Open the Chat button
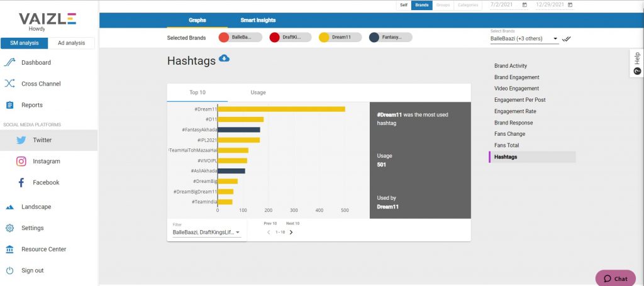Screen dimensions: 644x286 coord(615,278)
